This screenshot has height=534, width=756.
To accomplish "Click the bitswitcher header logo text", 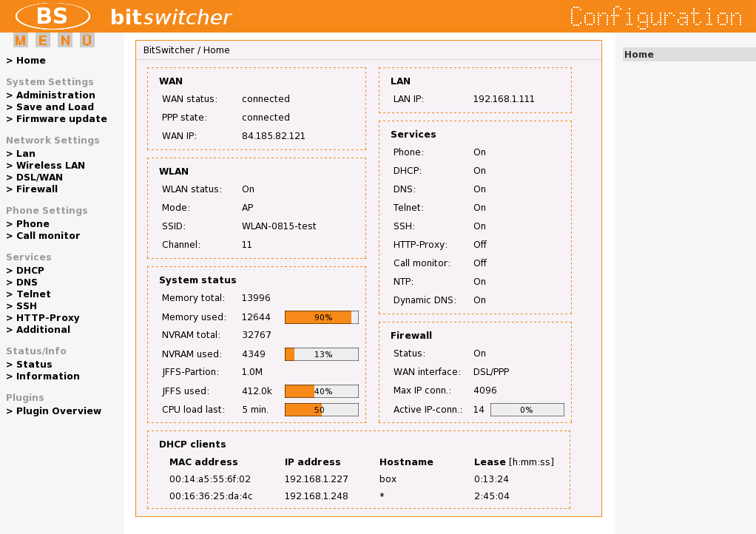I will click(171, 16).
